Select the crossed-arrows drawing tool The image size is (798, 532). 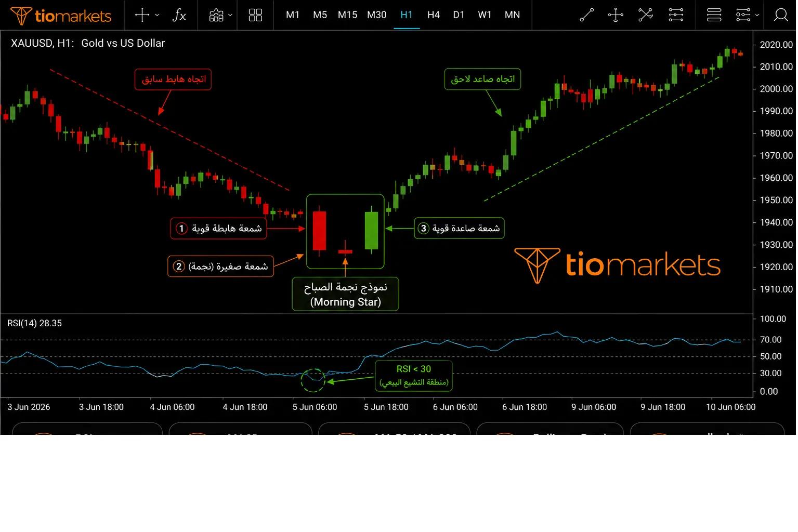pyautogui.click(x=645, y=15)
